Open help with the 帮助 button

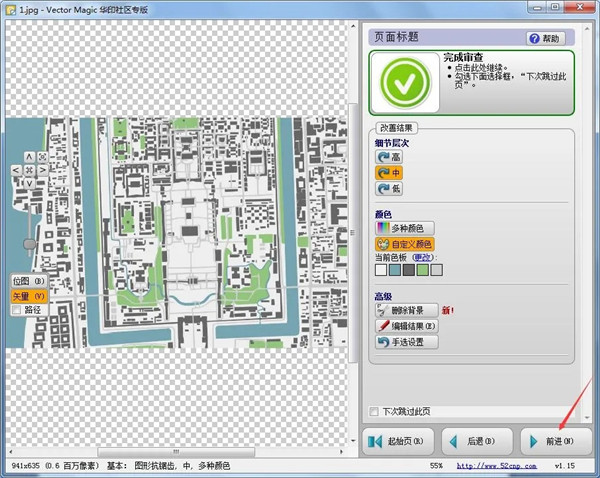[545, 38]
